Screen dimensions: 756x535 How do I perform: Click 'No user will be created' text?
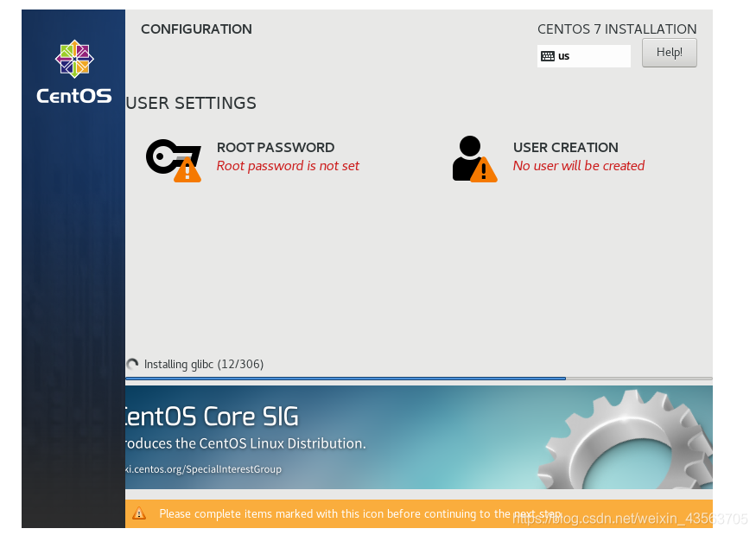579,166
